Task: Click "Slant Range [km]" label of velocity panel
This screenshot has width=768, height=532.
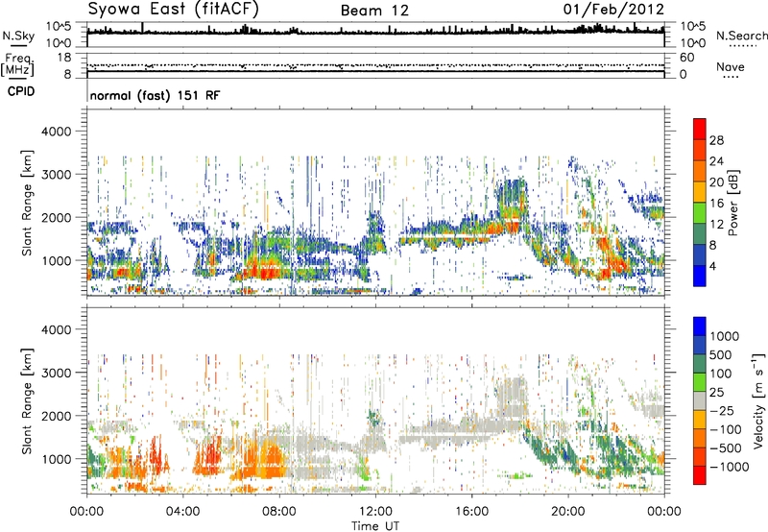Action: (27, 400)
